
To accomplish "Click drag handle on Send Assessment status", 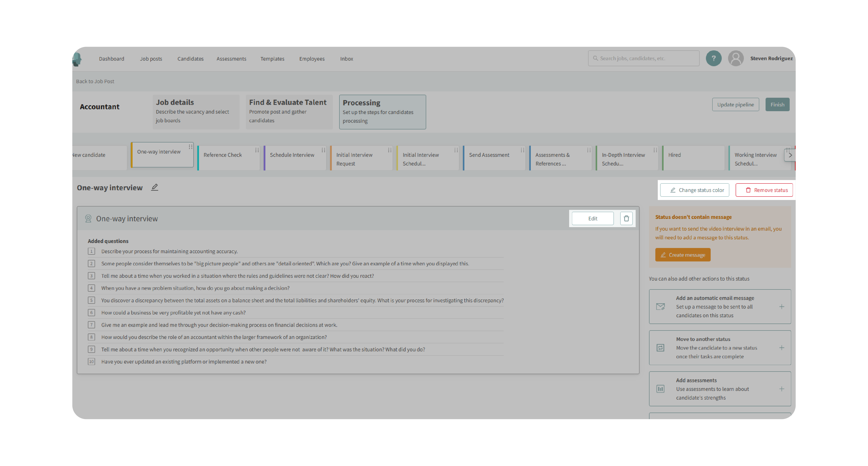I will (522, 150).
